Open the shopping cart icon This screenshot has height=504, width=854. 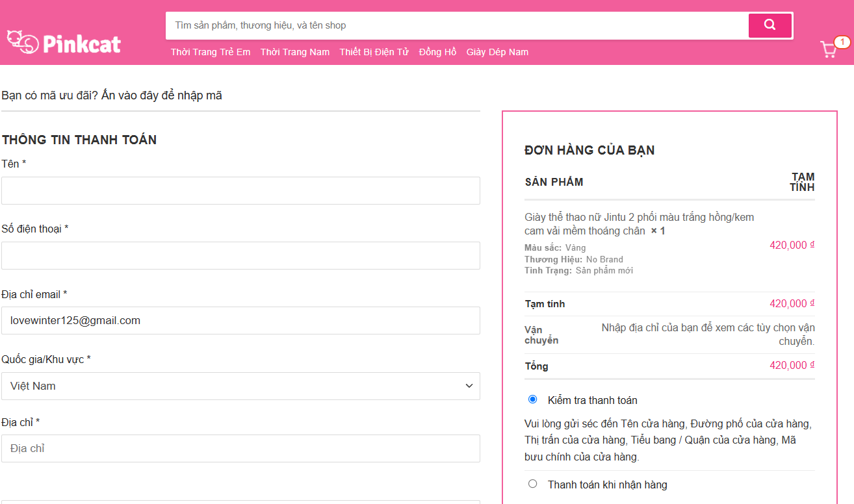[x=828, y=50]
